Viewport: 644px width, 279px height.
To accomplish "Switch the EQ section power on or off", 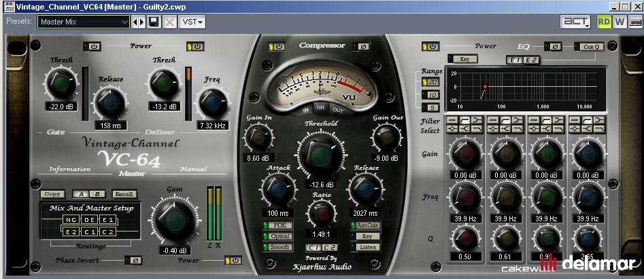I will point(431,47).
